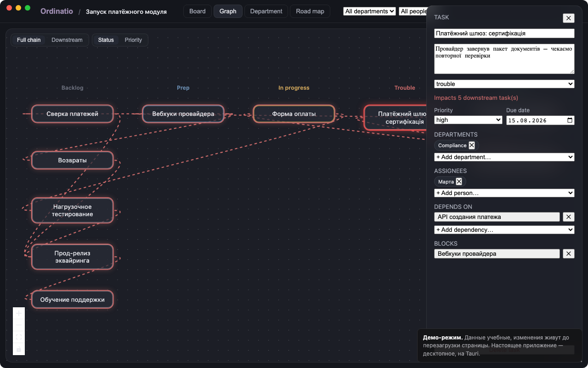Expand the Add dependency dropdown
The image size is (588, 368).
coord(504,230)
